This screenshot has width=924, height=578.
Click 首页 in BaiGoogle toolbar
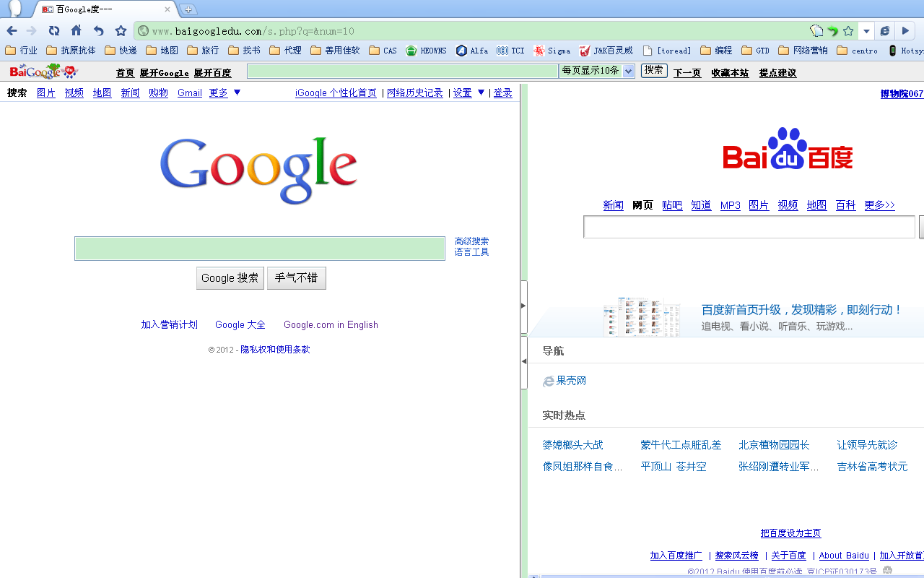click(125, 73)
